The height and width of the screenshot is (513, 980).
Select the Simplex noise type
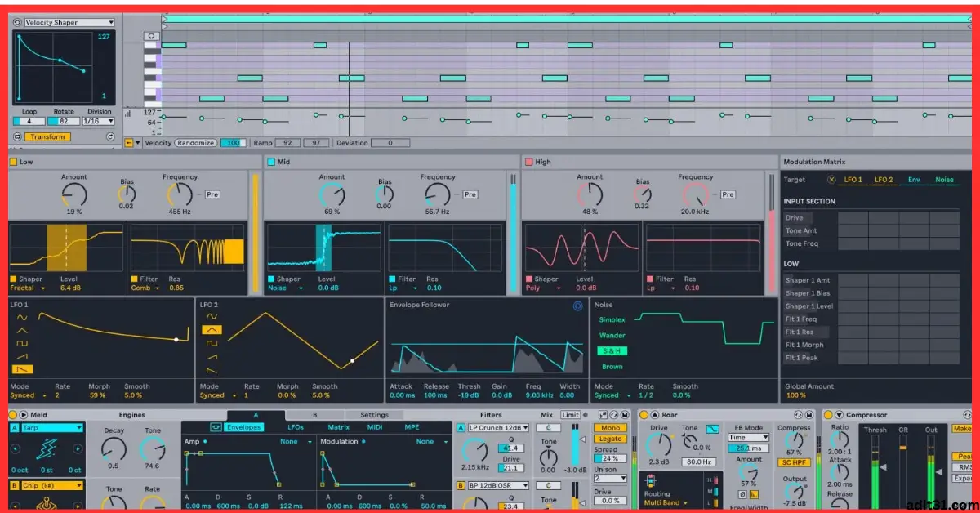point(612,320)
